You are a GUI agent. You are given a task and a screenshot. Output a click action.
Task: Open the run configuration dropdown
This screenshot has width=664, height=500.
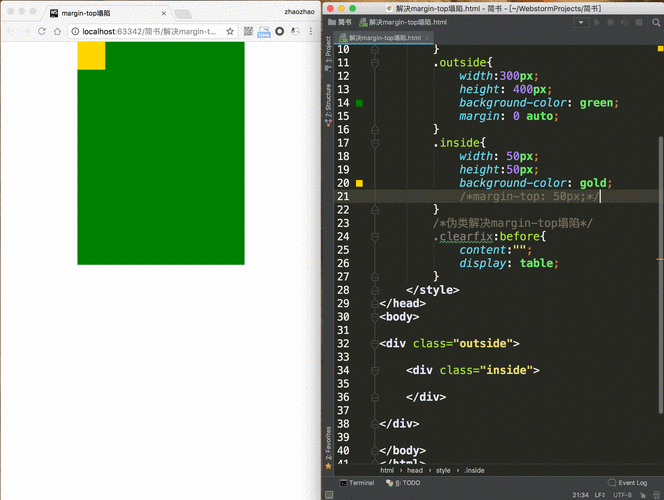tap(581, 22)
